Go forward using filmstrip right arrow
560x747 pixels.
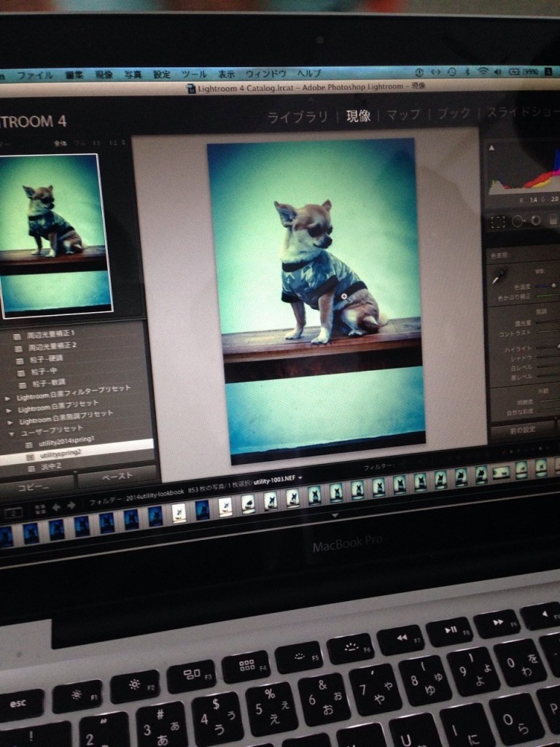pyautogui.click(x=71, y=505)
